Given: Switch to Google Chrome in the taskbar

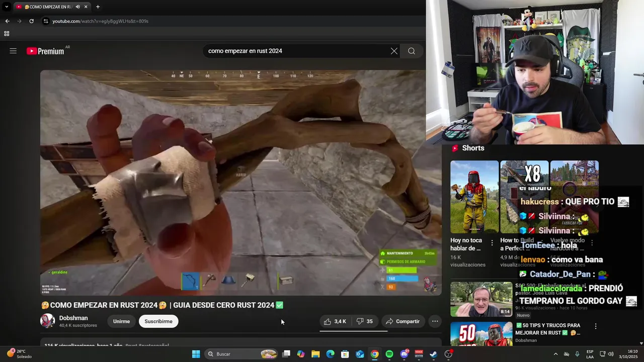Looking at the screenshot, I should (x=374, y=354).
